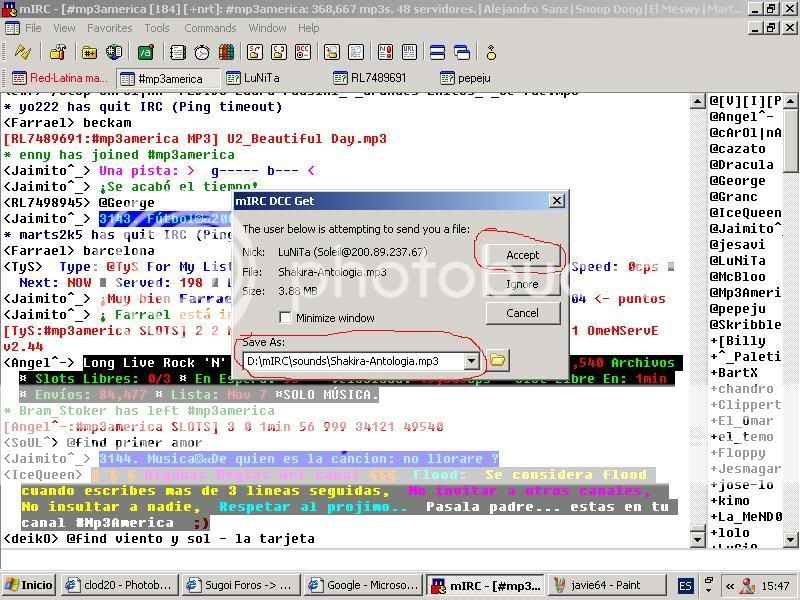Click the chat scrollbar down arrow
This screenshot has width=800, height=600.
tap(697, 539)
